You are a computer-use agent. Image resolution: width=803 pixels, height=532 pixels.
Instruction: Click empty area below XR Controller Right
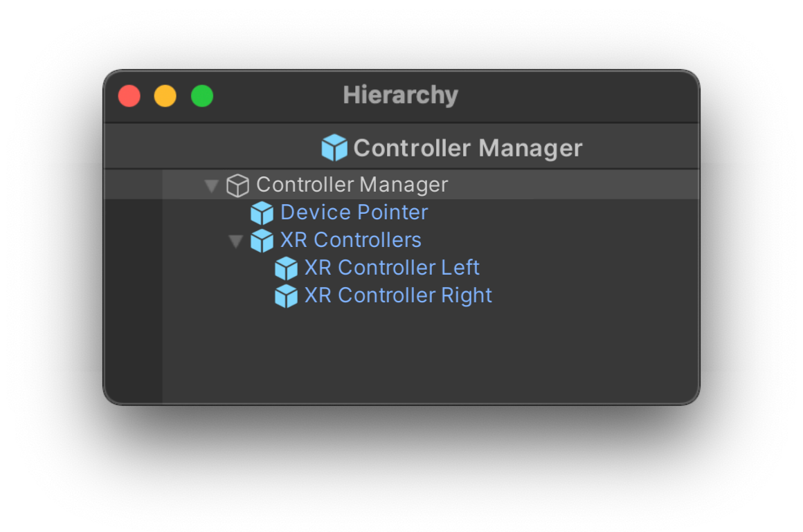tap(430, 356)
